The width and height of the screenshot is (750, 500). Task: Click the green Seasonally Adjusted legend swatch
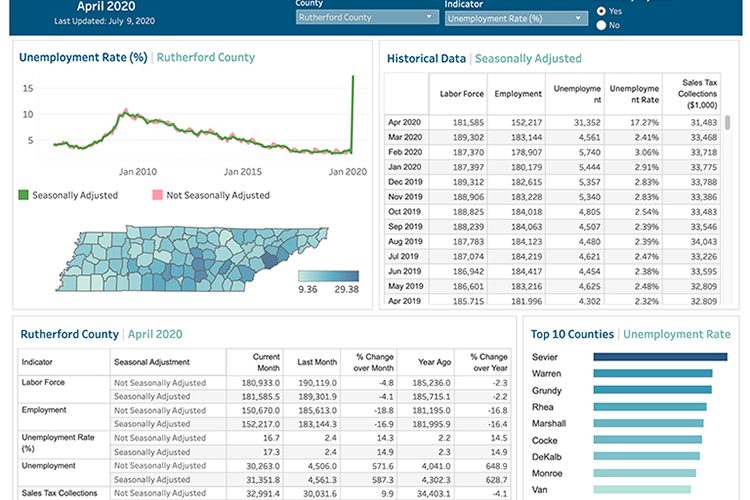[25, 195]
